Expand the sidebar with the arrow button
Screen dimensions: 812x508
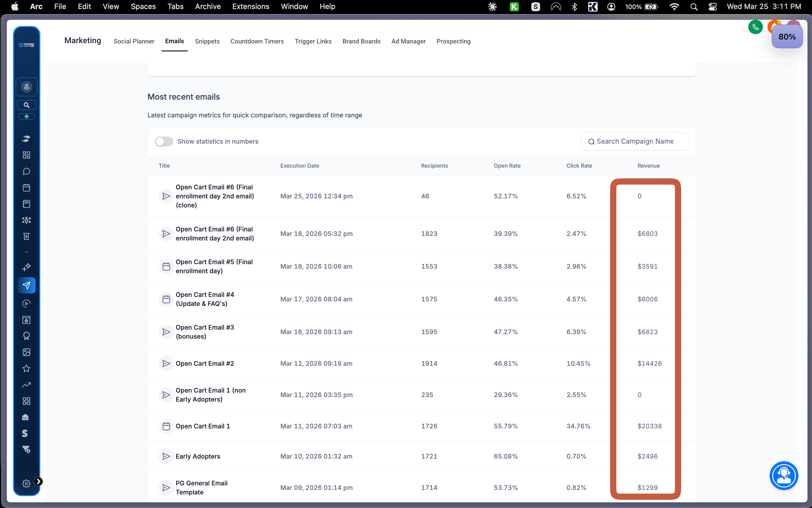[39, 481]
